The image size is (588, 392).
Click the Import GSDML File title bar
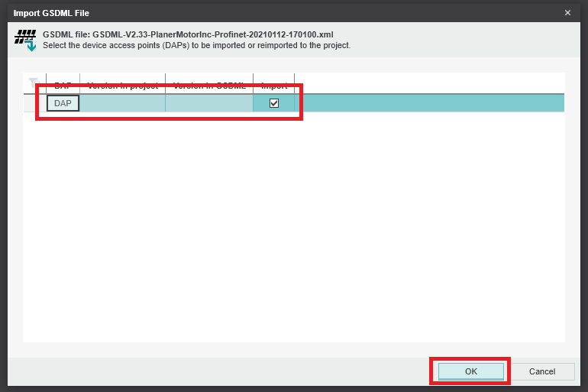[x=229, y=12]
